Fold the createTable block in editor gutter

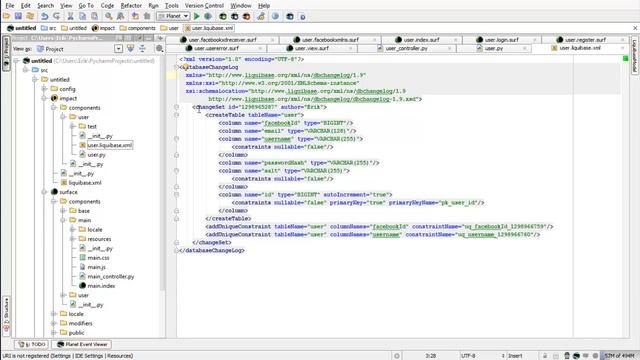tap(176, 115)
